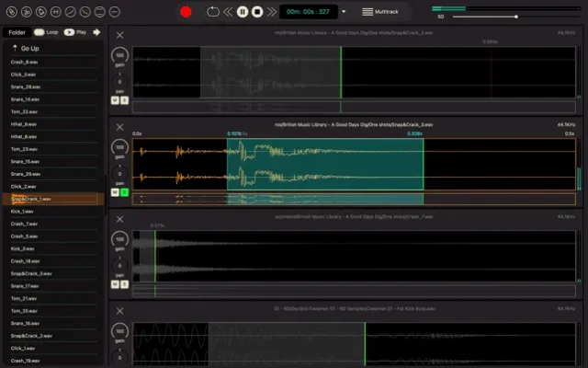Toggle the loop cycle icon in transport
Screen dimensions: 588x368
point(213,12)
